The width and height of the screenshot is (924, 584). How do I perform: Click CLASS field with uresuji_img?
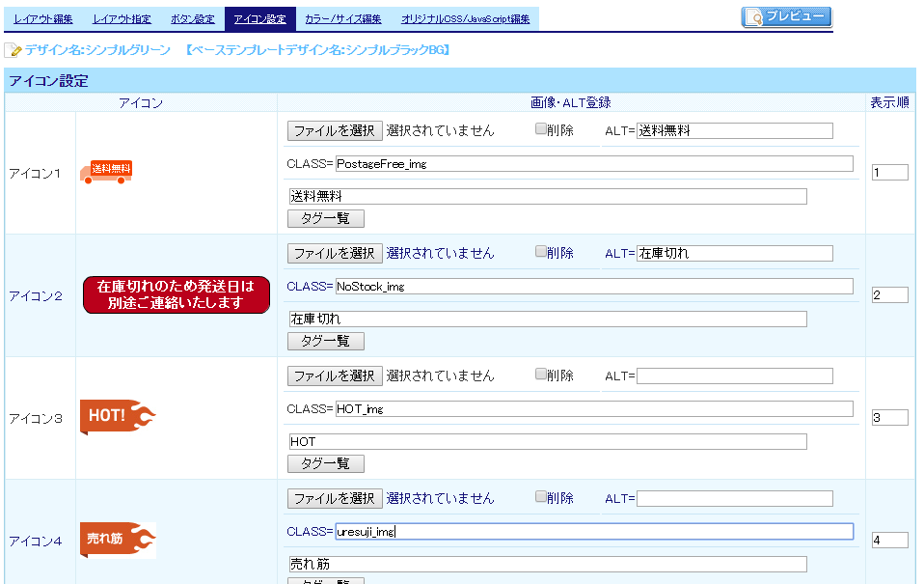(x=594, y=532)
